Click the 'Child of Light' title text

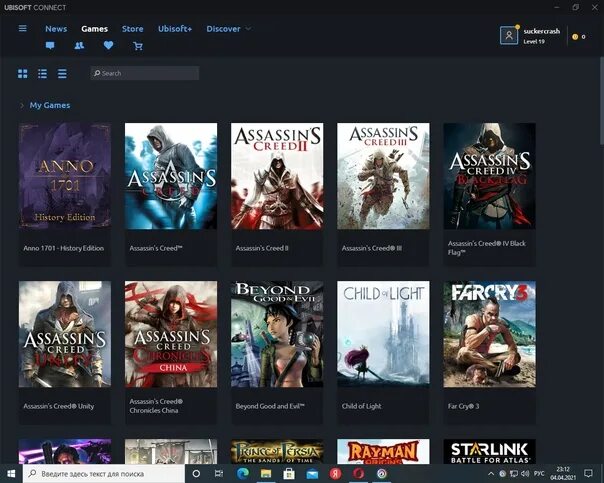pyautogui.click(x=361, y=406)
